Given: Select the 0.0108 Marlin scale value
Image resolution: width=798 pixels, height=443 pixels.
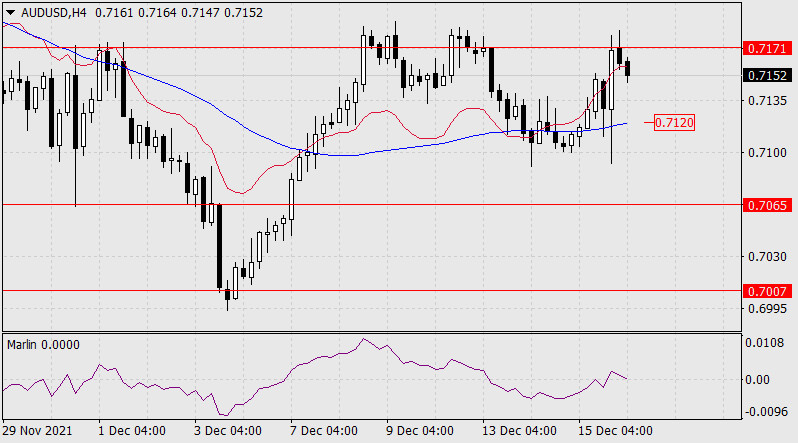Looking at the screenshot, I should point(764,343).
